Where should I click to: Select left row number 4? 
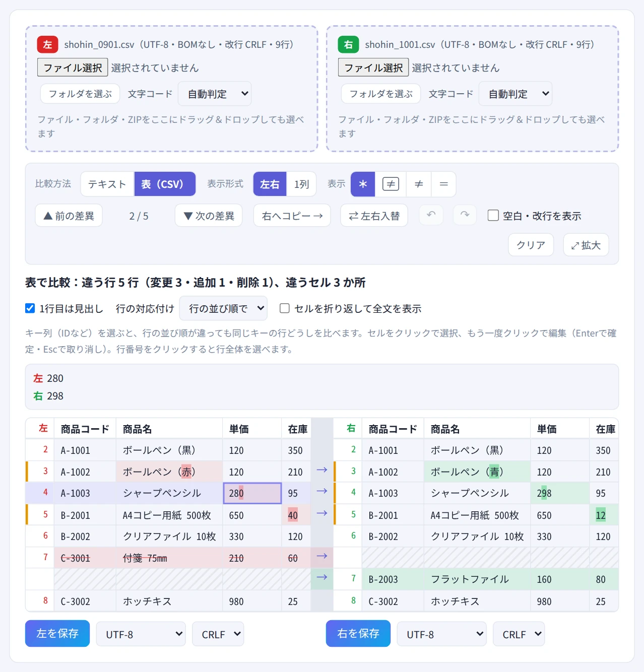click(x=40, y=492)
